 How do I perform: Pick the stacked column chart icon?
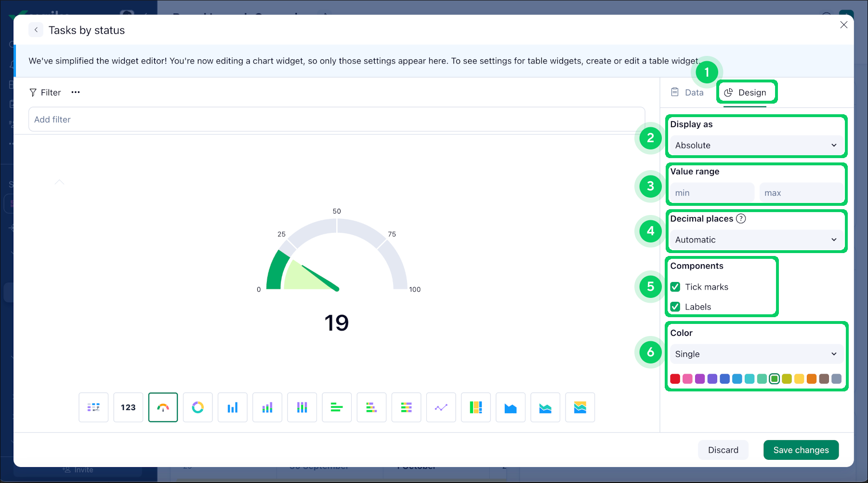(x=267, y=407)
